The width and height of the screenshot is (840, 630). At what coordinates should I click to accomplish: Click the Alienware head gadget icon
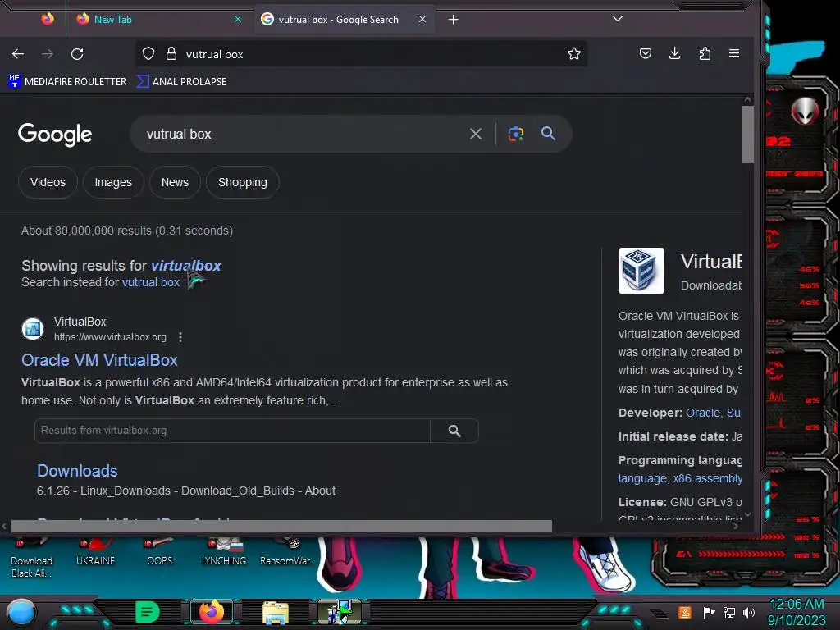[x=805, y=111]
